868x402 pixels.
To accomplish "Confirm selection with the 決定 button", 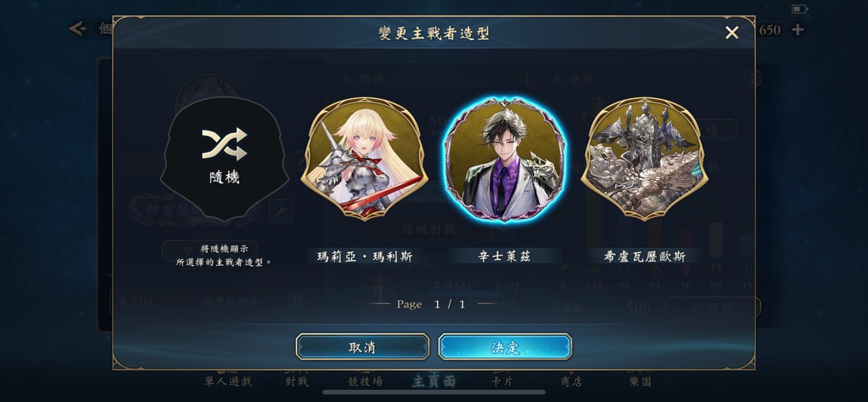I will coord(505,347).
